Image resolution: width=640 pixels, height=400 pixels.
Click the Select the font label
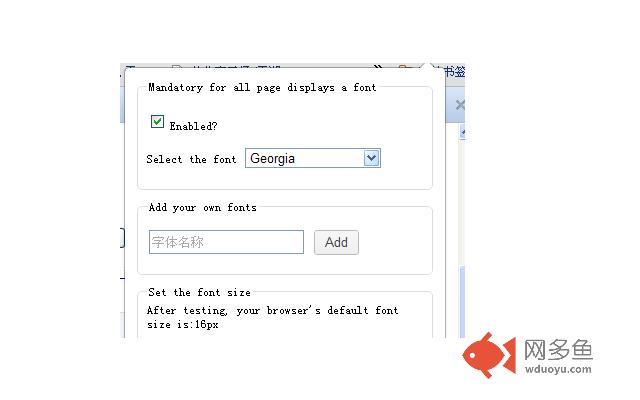(x=191, y=159)
